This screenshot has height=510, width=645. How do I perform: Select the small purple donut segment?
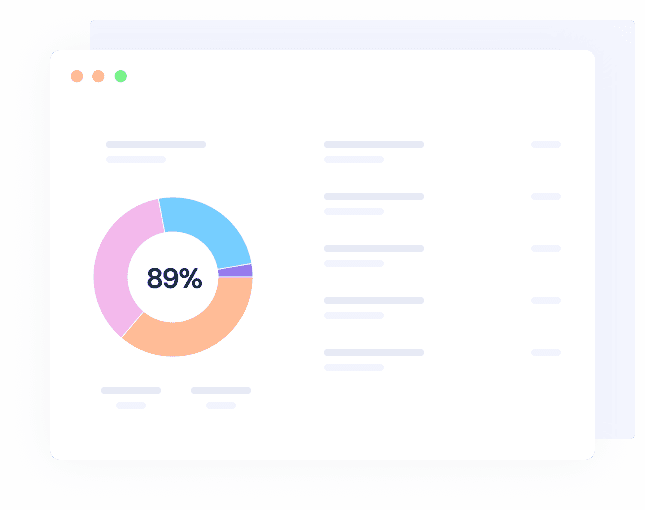pos(237,270)
